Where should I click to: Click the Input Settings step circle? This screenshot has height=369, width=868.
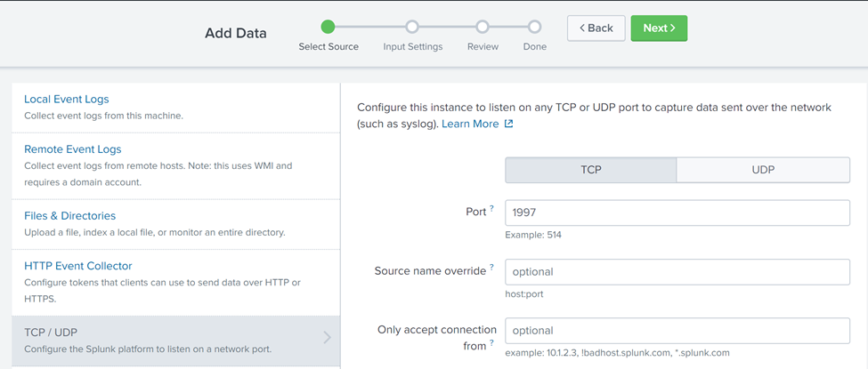pos(412,27)
